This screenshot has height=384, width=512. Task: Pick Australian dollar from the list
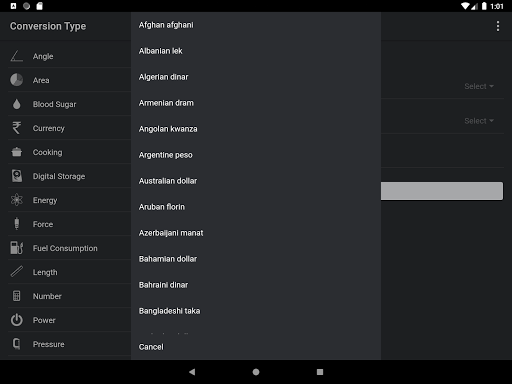[256, 181]
